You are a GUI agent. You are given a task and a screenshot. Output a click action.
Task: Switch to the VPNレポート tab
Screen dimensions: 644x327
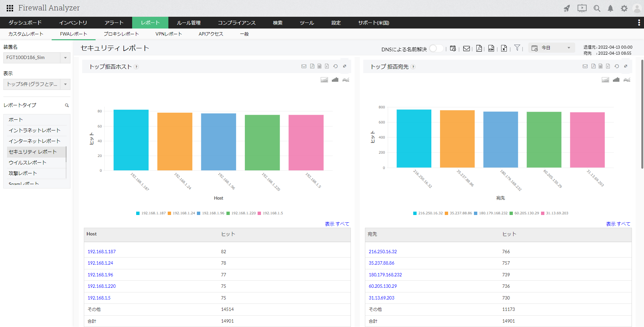(x=168, y=34)
